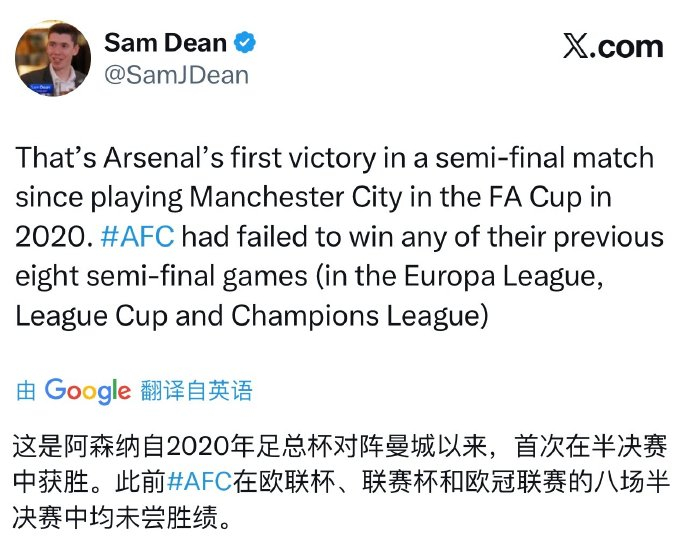Click the 翻译自英语 translation label

(x=195, y=390)
